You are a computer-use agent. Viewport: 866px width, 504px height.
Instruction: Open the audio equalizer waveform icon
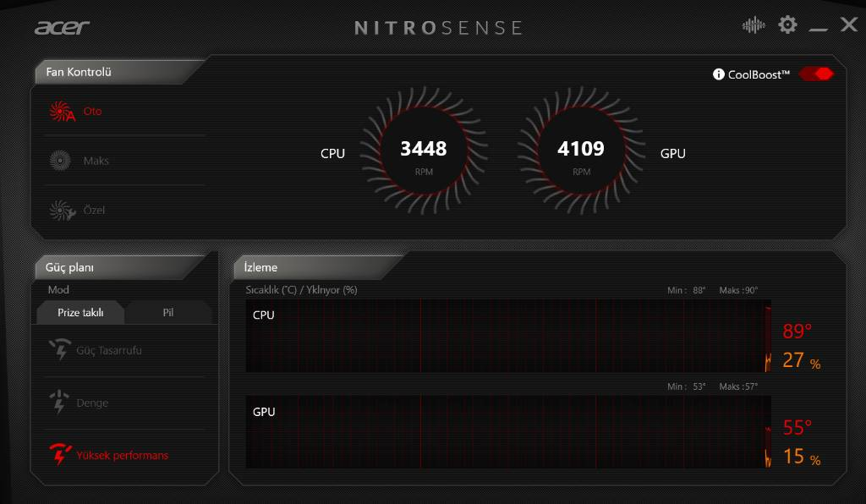click(x=754, y=25)
